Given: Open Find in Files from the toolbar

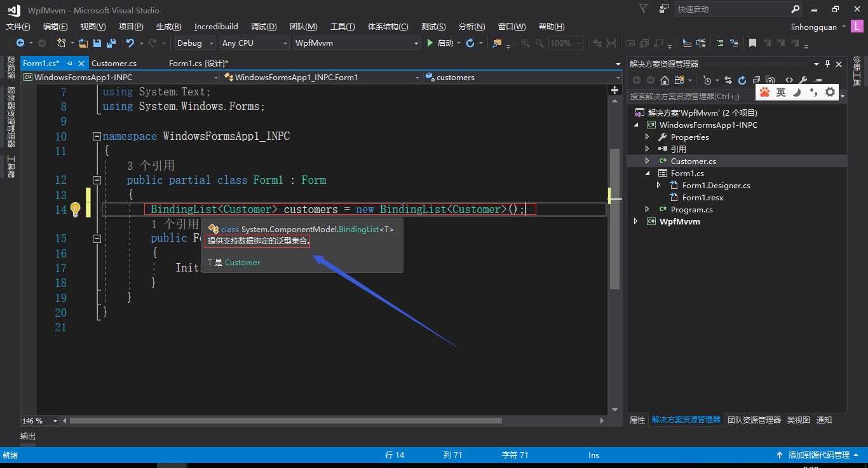Looking at the screenshot, I should click(497, 43).
